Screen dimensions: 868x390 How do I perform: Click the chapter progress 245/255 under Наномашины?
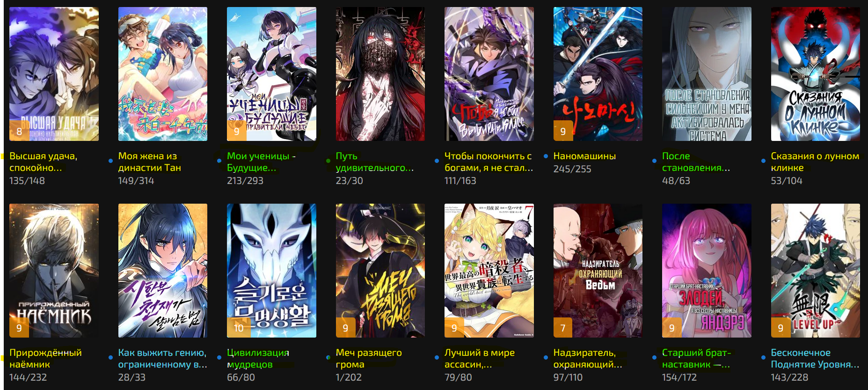[572, 169]
